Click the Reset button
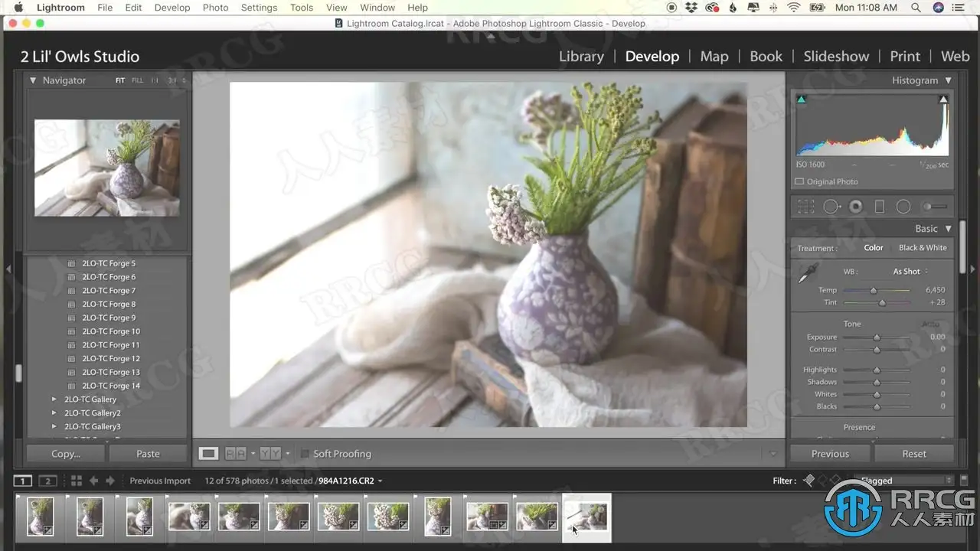The width and height of the screenshot is (980, 551). [x=913, y=454]
